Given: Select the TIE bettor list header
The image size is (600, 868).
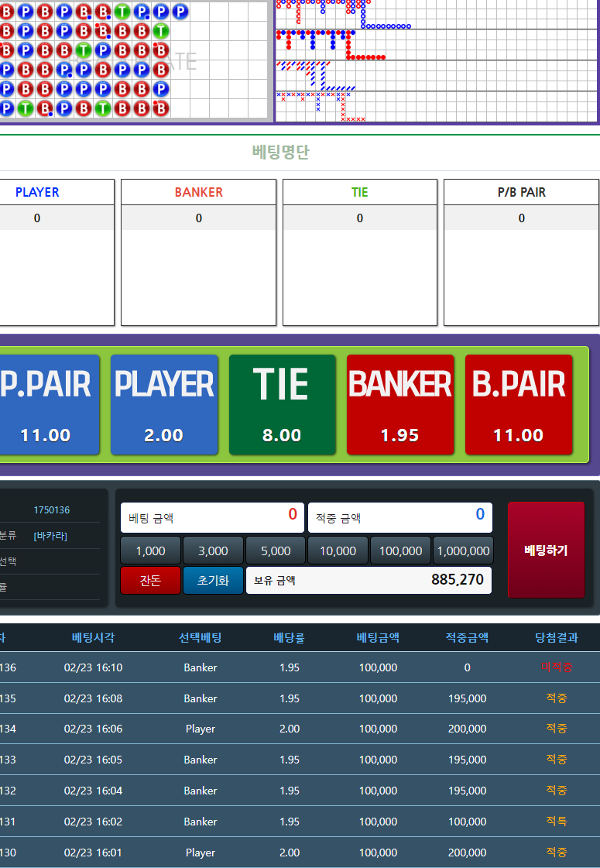Looking at the screenshot, I should (360, 192).
